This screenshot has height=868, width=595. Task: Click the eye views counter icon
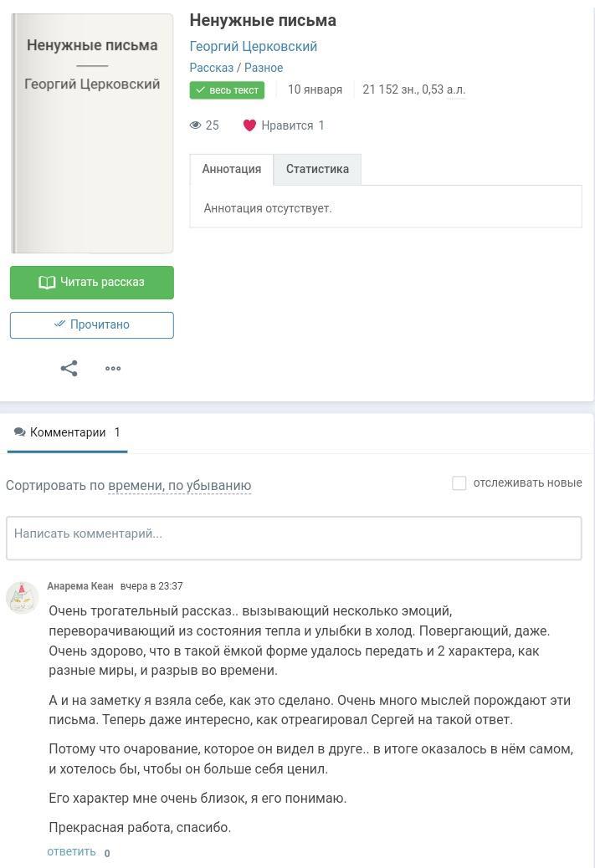click(196, 125)
